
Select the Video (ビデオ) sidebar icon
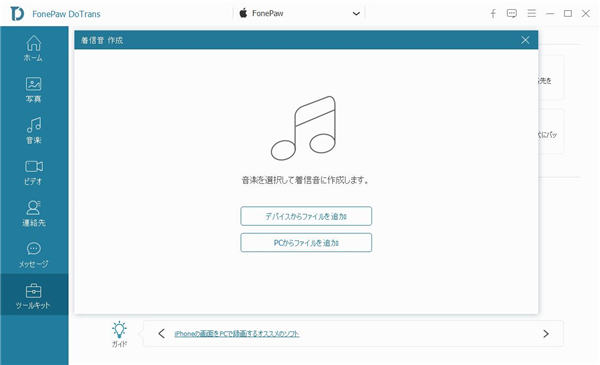point(34,172)
